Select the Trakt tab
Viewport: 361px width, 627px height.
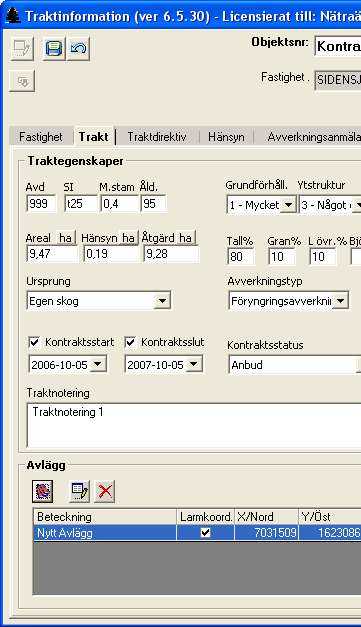(x=94, y=136)
